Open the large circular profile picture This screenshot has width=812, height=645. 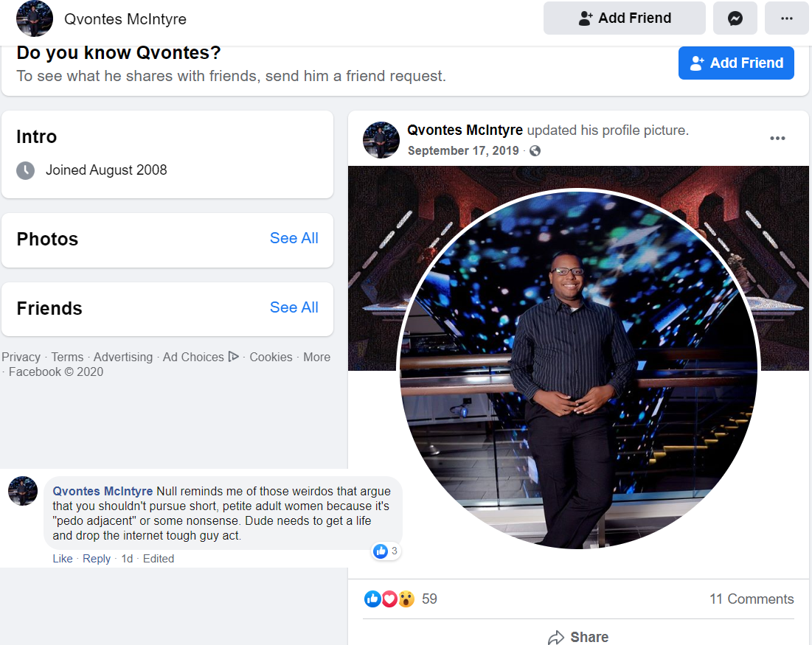(578, 369)
